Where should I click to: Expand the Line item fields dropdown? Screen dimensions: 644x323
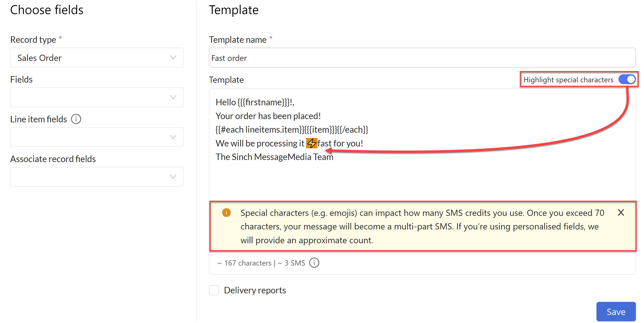click(x=97, y=137)
